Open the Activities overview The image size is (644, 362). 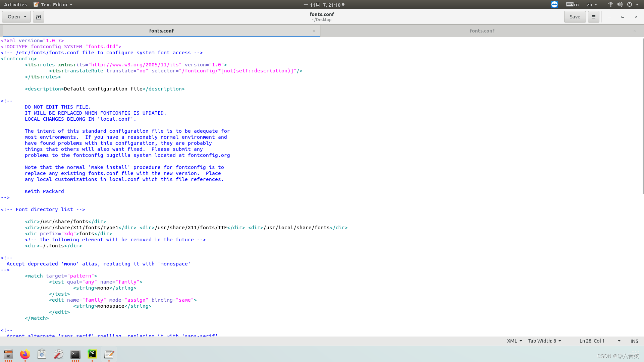tap(15, 4)
